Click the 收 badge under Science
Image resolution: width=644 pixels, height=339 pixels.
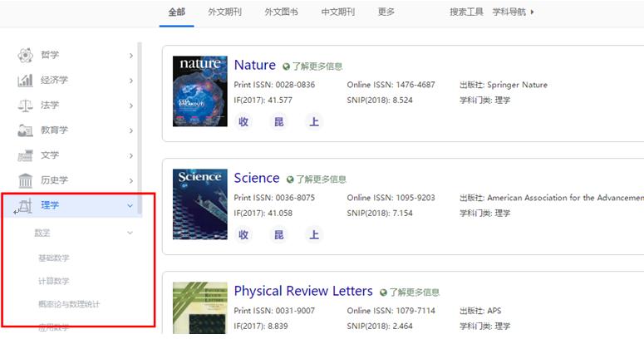coord(243,234)
